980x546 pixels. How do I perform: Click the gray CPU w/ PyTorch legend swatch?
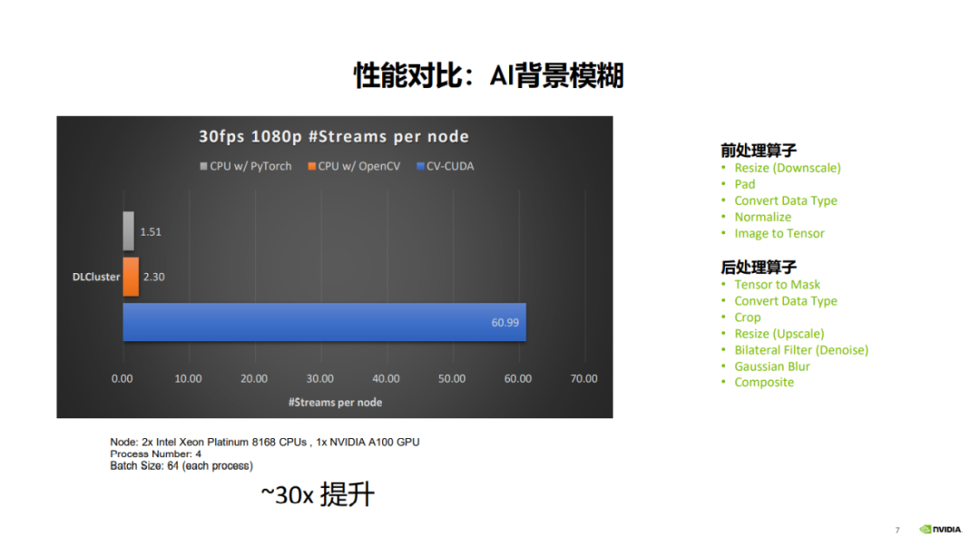click(x=204, y=166)
